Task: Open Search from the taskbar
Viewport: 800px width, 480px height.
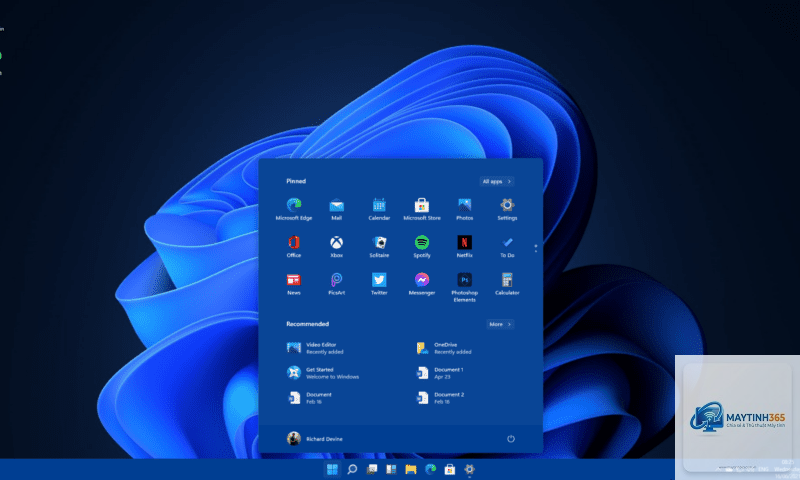Action: 352,469
